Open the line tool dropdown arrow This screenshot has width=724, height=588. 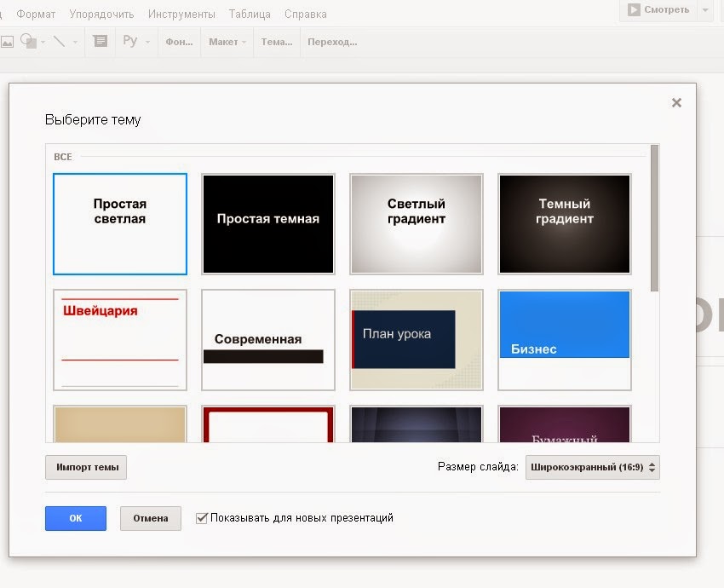[x=75, y=42]
